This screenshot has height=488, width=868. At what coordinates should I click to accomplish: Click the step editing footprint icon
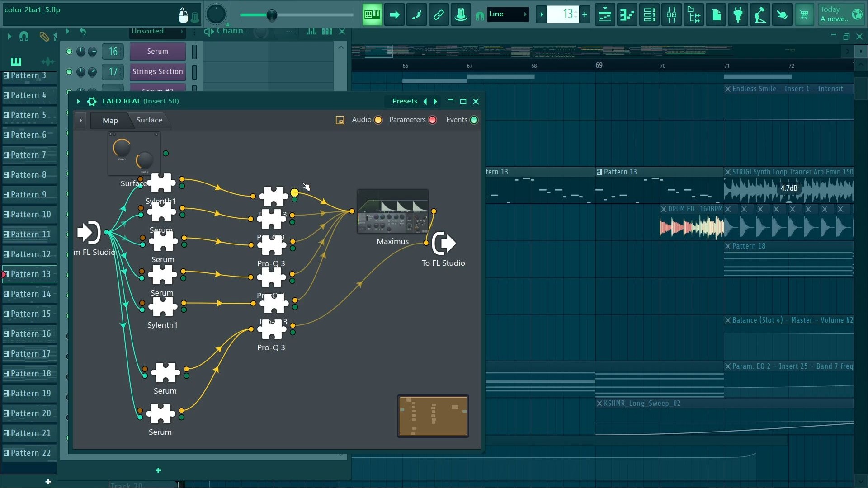click(x=417, y=14)
